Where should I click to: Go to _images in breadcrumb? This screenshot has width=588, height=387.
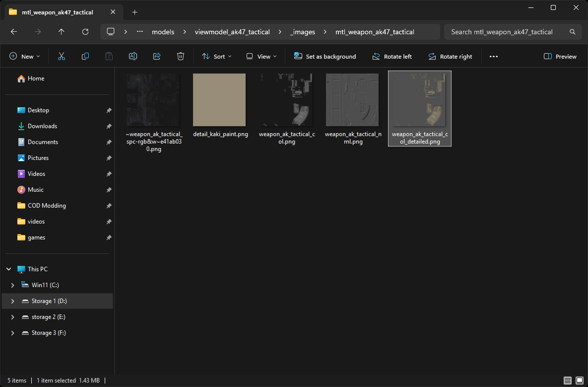point(302,32)
